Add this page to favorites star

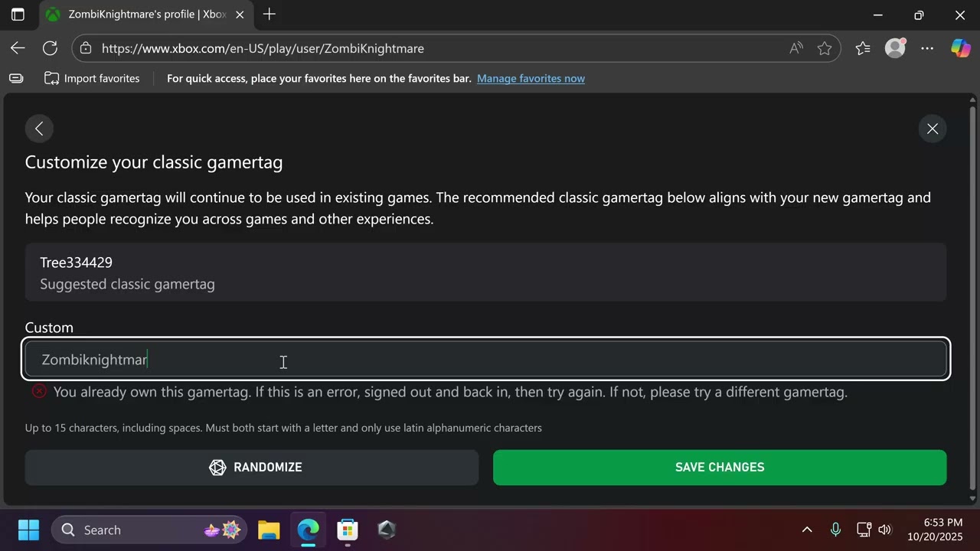pyautogui.click(x=825, y=48)
